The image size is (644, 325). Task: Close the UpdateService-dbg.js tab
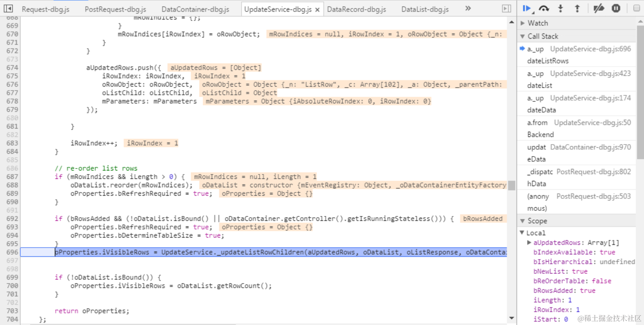tap(317, 10)
